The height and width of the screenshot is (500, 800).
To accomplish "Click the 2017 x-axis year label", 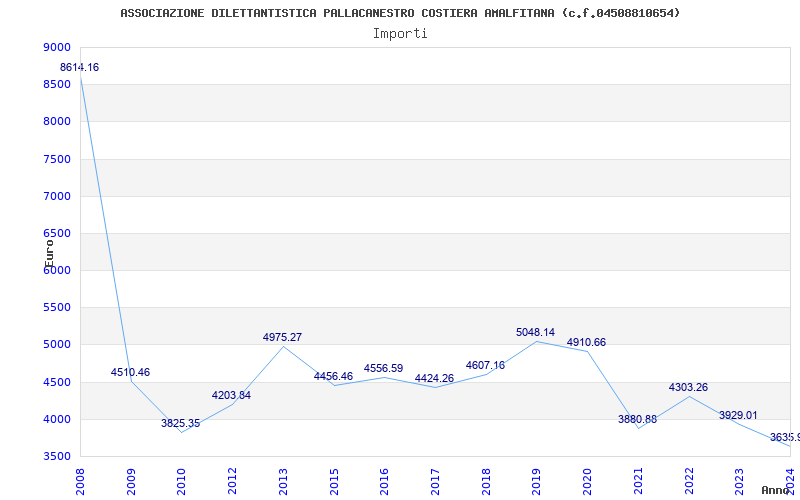I will (x=435, y=482).
